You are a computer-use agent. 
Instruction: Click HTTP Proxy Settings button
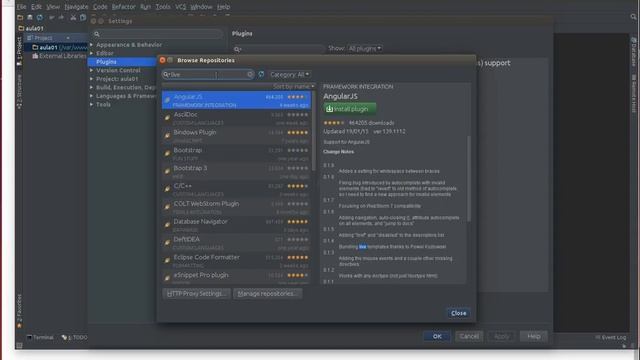coord(196,293)
